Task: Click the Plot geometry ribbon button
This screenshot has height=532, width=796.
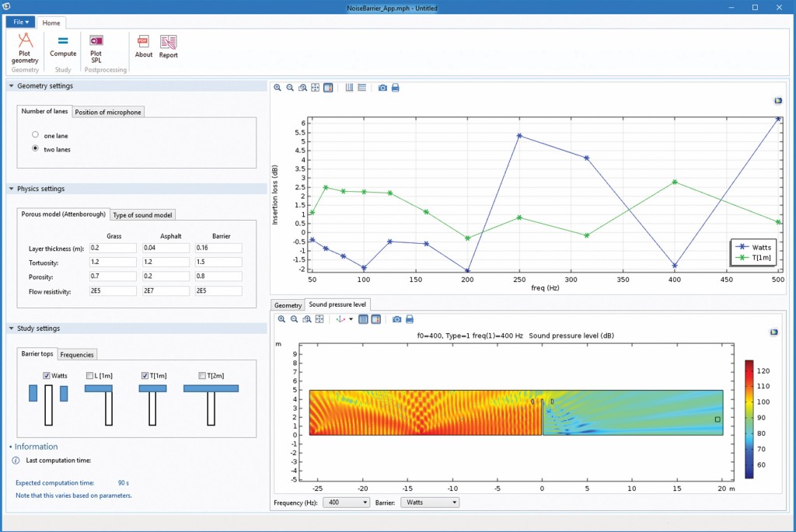Action: click(25, 47)
